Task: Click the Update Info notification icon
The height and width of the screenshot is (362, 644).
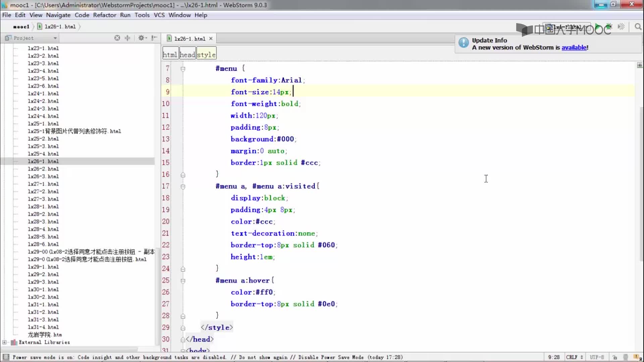Action: coord(464,43)
